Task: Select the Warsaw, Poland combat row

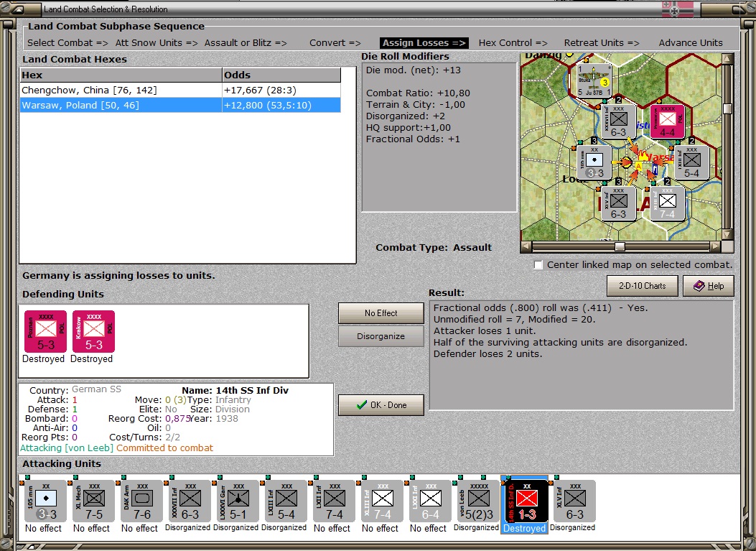Action: [x=180, y=105]
